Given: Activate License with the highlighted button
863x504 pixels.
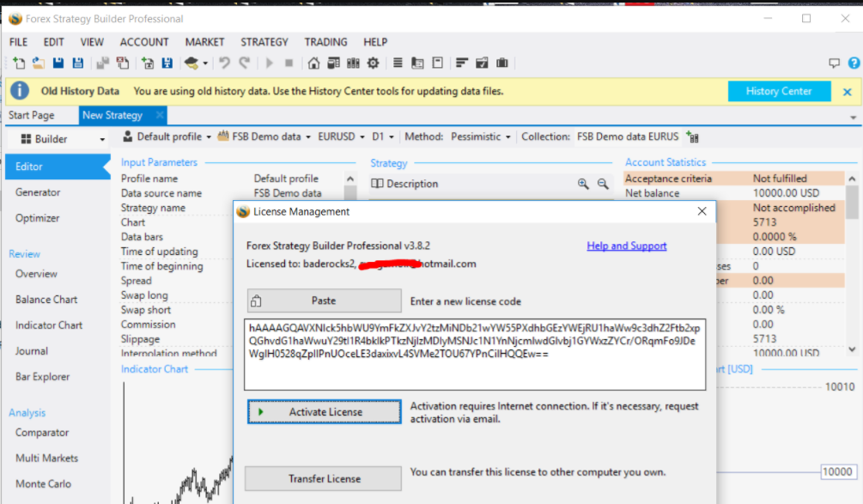Looking at the screenshot, I should [x=323, y=411].
